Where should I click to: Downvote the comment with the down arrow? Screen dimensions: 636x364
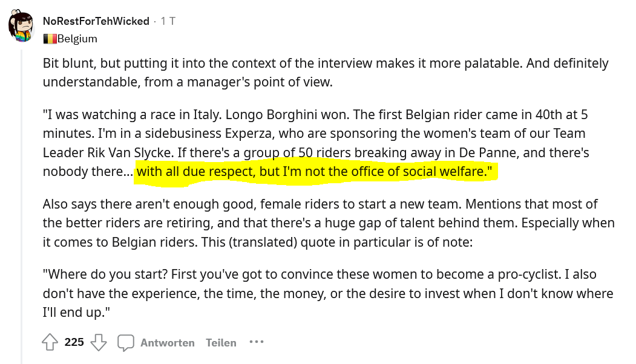(x=98, y=342)
